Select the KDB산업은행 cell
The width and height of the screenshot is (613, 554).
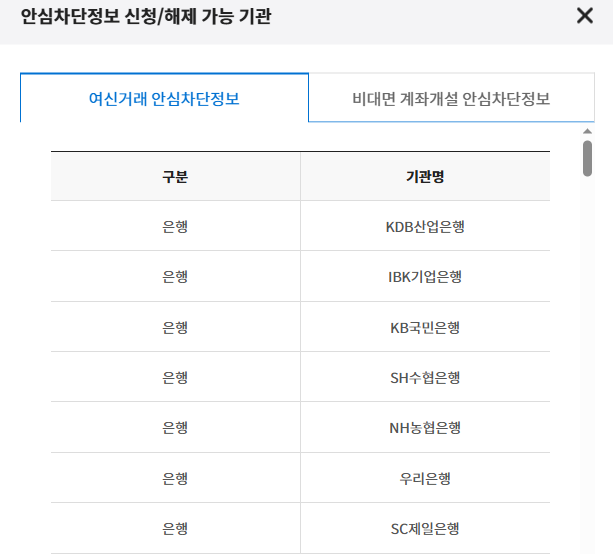click(425, 226)
